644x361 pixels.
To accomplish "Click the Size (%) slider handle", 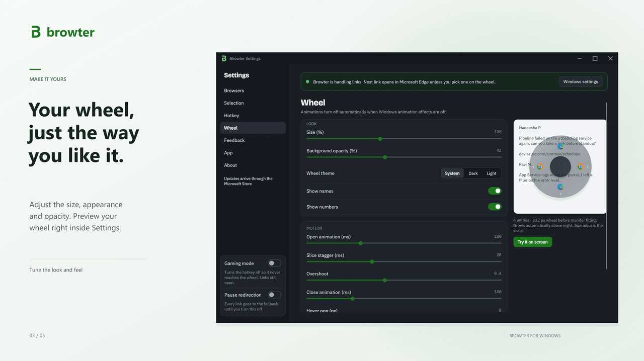I will [x=380, y=139].
